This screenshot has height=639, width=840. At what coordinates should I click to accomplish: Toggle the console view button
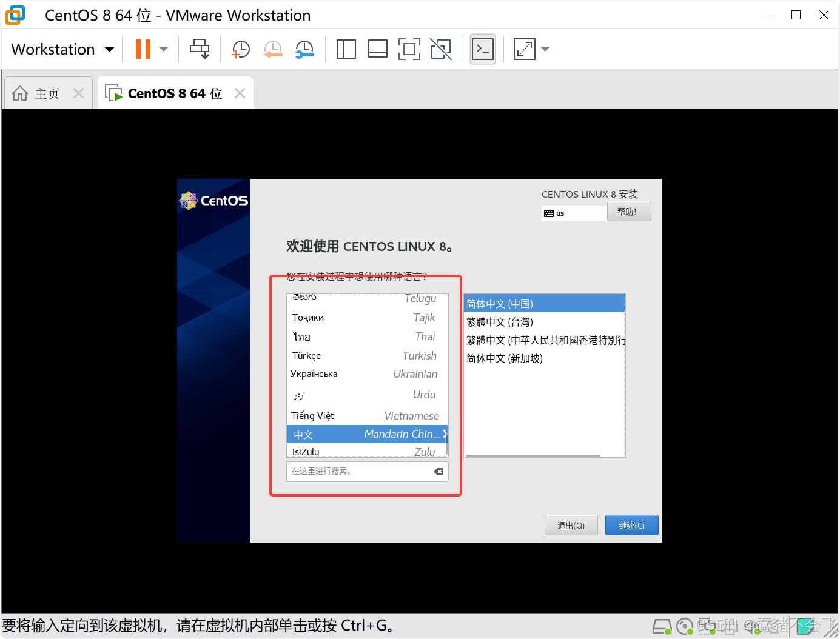coord(483,49)
